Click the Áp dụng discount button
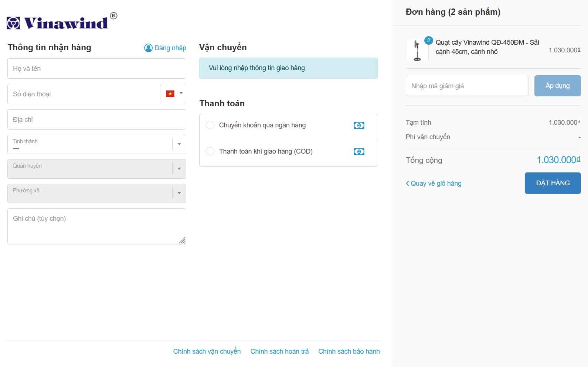 coord(557,86)
